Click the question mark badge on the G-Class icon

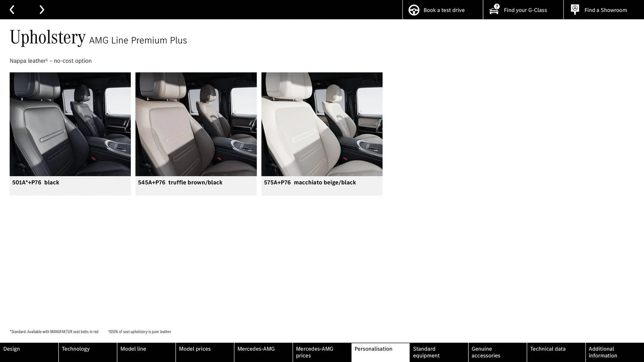point(496,6)
